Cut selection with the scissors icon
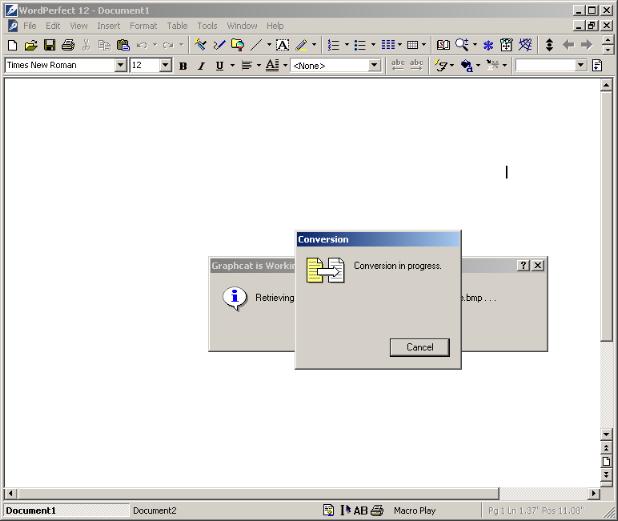This screenshot has height=521, width=618. click(86, 45)
